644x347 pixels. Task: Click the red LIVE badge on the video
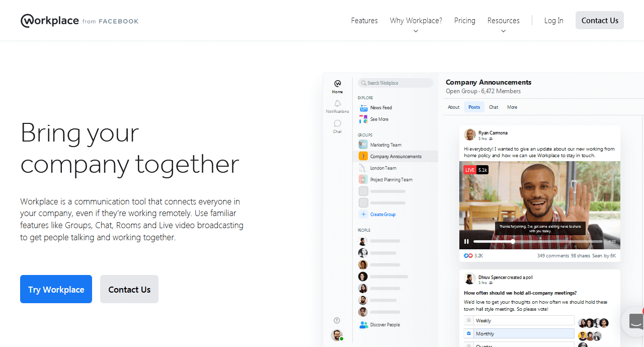pyautogui.click(x=470, y=170)
